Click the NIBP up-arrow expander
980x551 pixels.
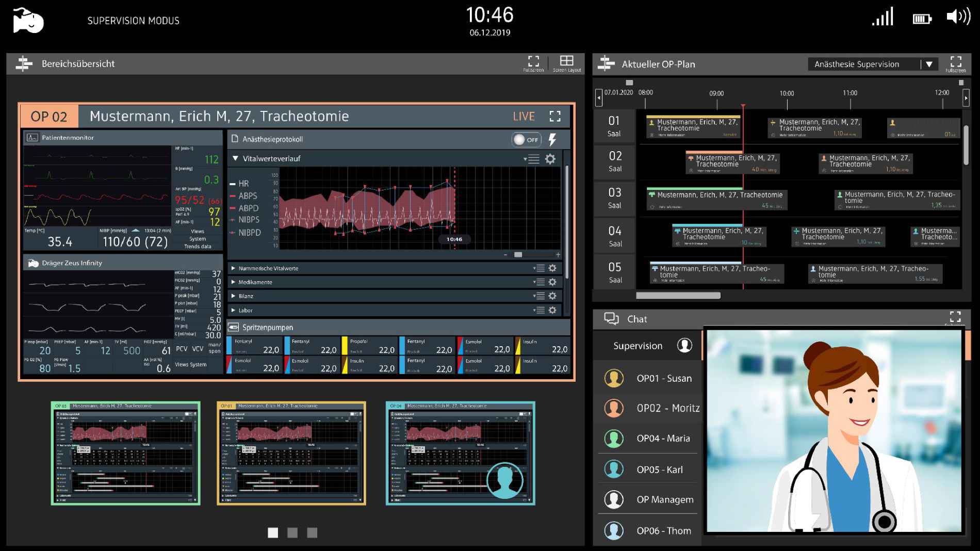[x=136, y=230]
